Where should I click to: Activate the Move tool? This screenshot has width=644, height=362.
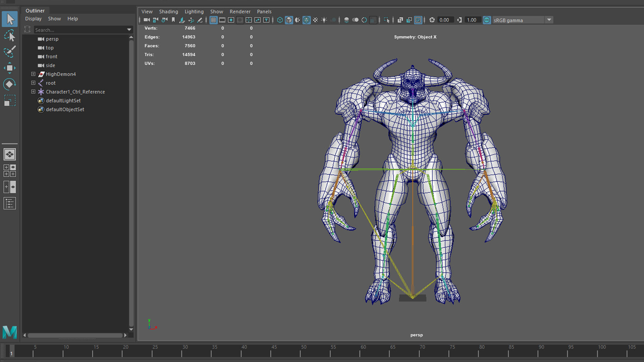click(10, 68)
